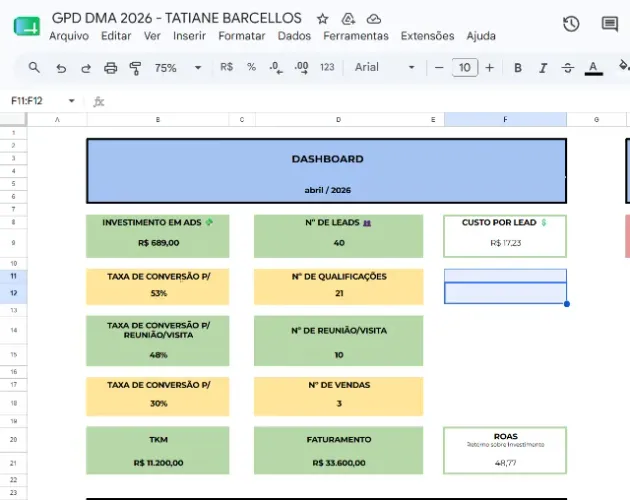Toggle strikethrough formatting

click(567, 68)
